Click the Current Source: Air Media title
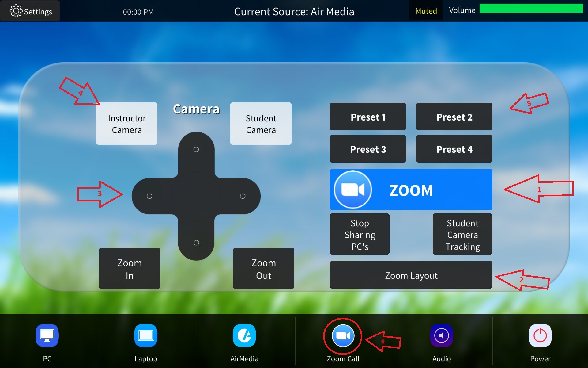Screen dimensions: 588x368 (x=294, y=12)
